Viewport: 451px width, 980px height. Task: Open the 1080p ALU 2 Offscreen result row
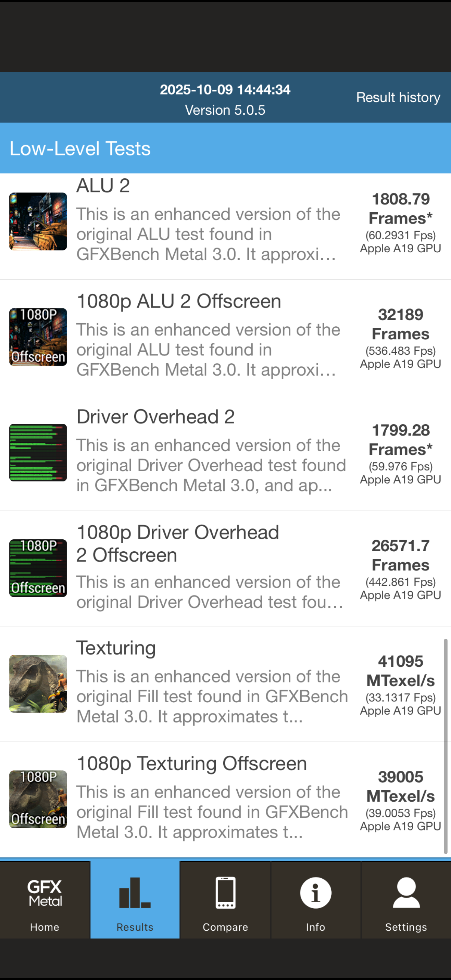pyautogui.click(x=225, y=338)
